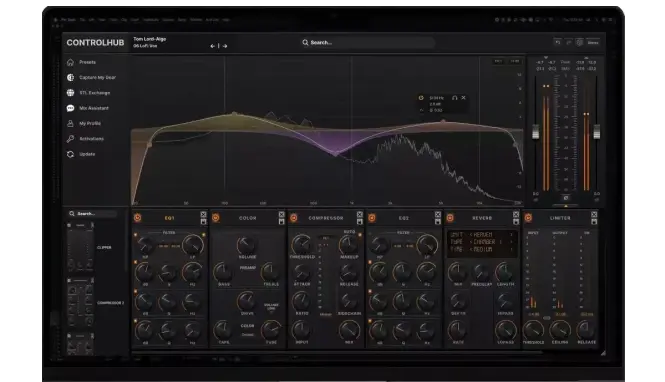Remove the EQ2 module with X icon

point(438,215)
